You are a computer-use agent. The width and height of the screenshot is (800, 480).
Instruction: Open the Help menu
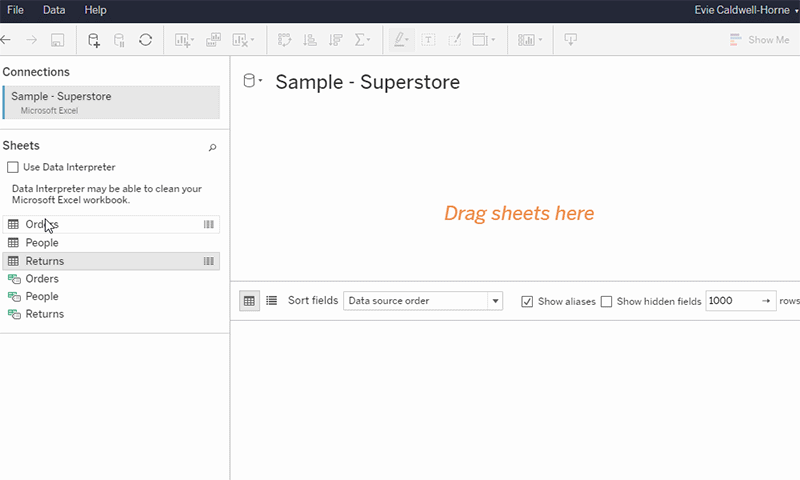point(95,10)
